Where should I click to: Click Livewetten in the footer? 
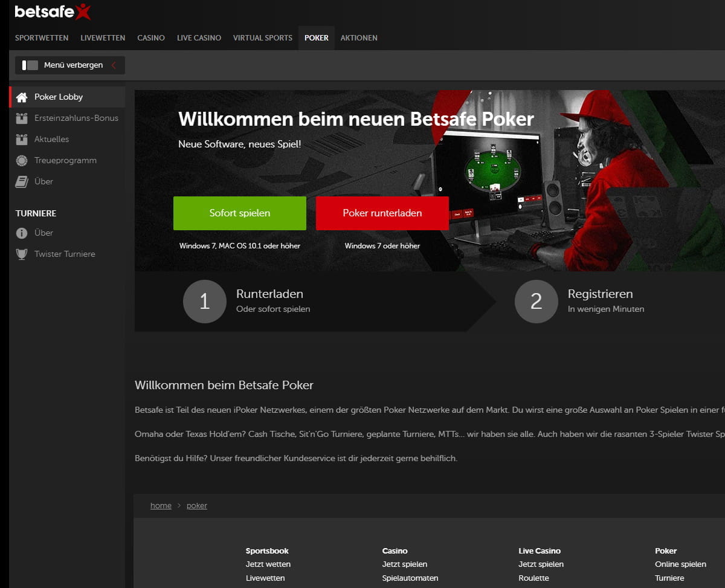pos(265,578)
